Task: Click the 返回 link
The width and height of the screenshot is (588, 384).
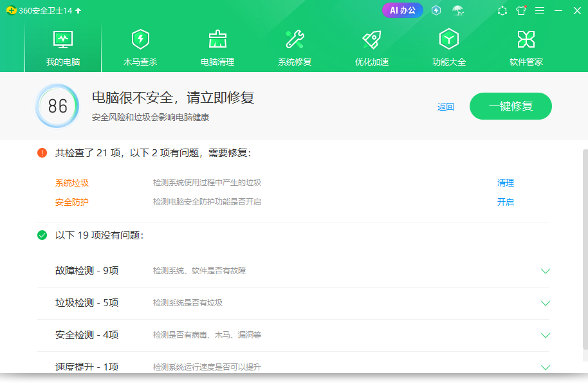Action: (445, 107)
